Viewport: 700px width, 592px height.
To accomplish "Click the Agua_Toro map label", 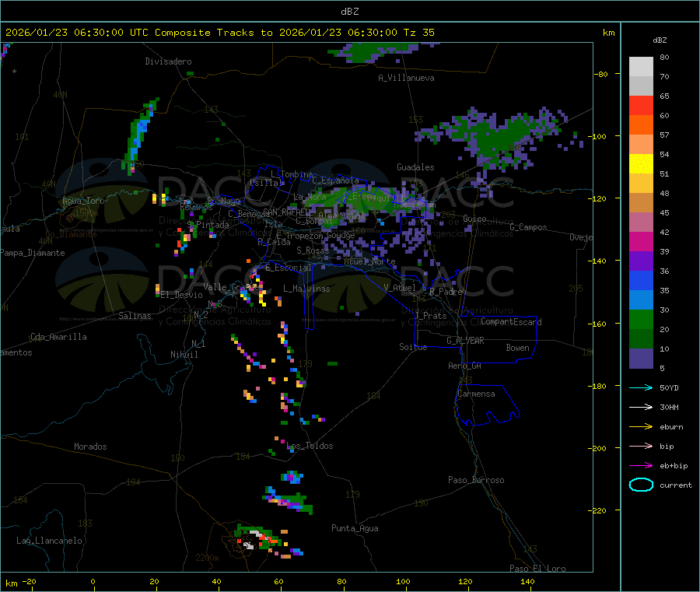I will 83,201.
